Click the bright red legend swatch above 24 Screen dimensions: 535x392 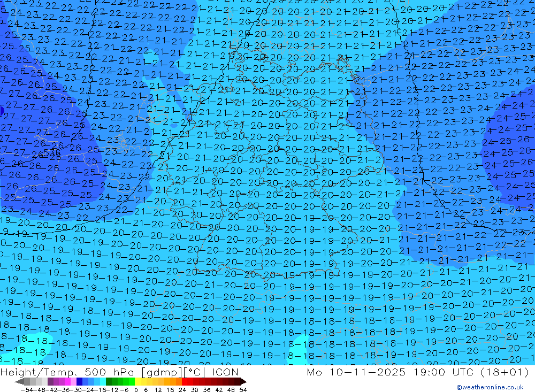(185, 381)
